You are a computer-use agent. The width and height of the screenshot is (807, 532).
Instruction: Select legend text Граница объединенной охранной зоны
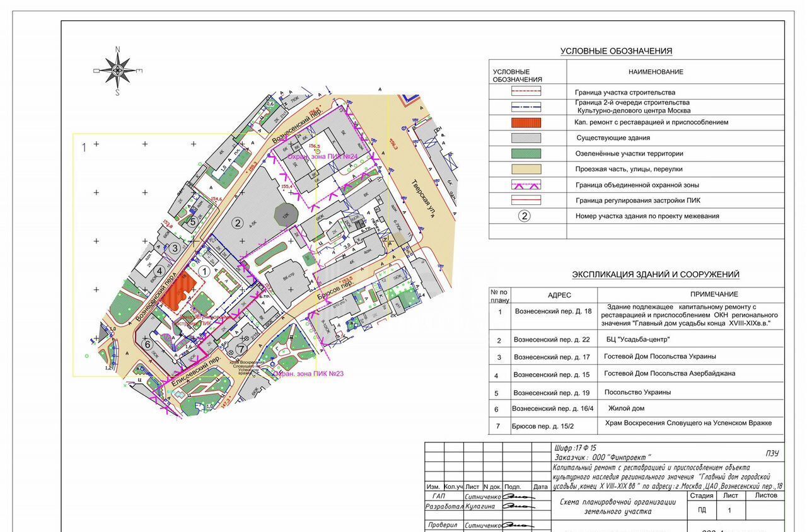click(637, 185)
